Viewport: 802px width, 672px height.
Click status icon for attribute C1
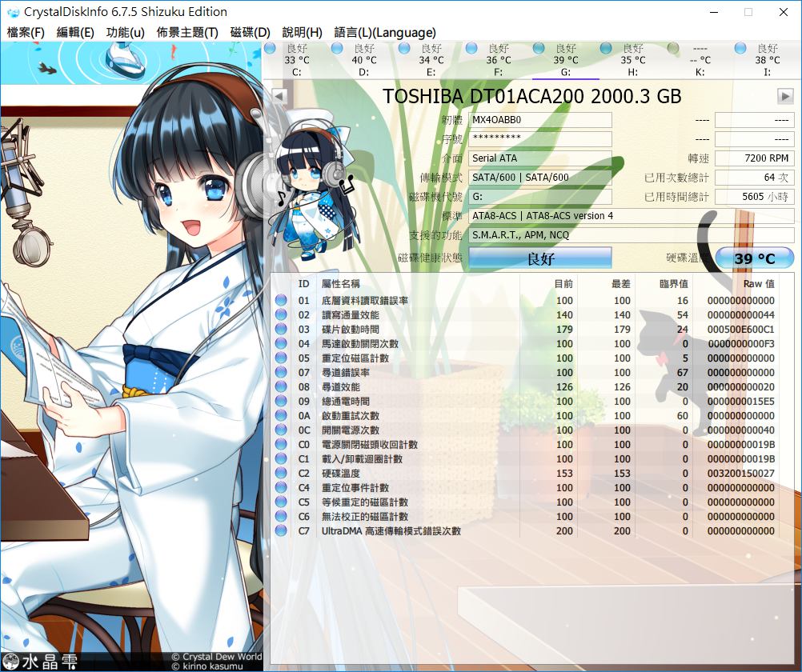click(281, 458)
